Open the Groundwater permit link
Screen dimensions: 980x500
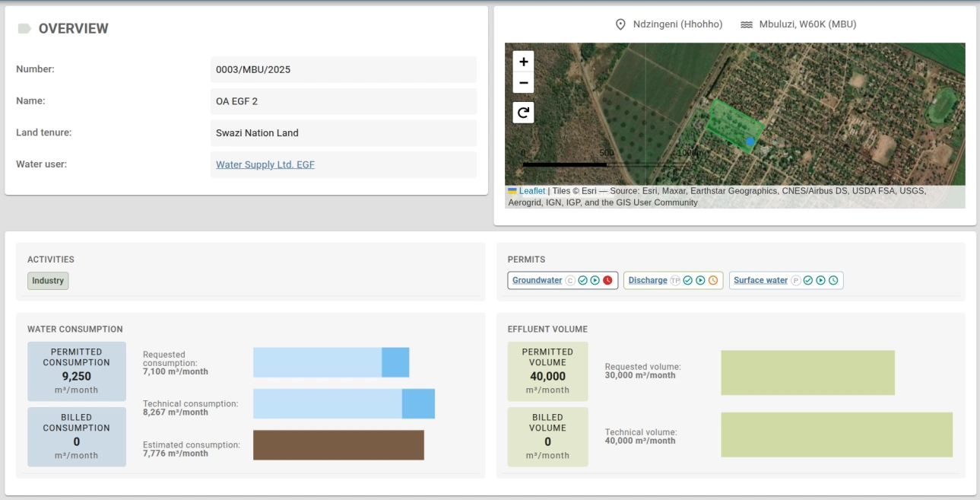coord(538,281)
